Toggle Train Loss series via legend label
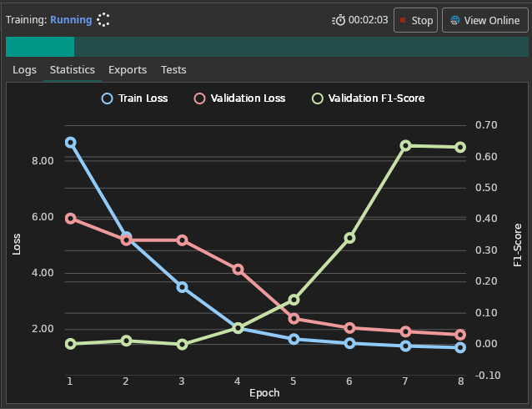Screen dimensions: 532x409 click(143, 98)
